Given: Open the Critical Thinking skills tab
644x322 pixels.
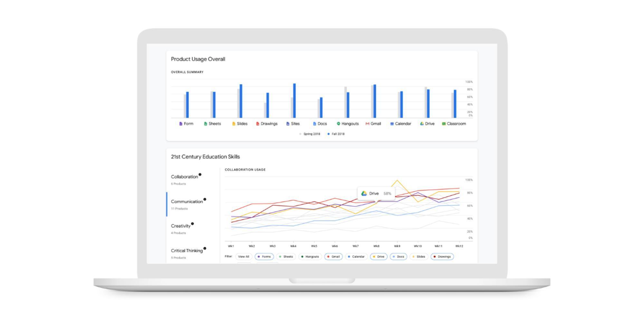Looking at the screenshot, I should tap(193, 253).
